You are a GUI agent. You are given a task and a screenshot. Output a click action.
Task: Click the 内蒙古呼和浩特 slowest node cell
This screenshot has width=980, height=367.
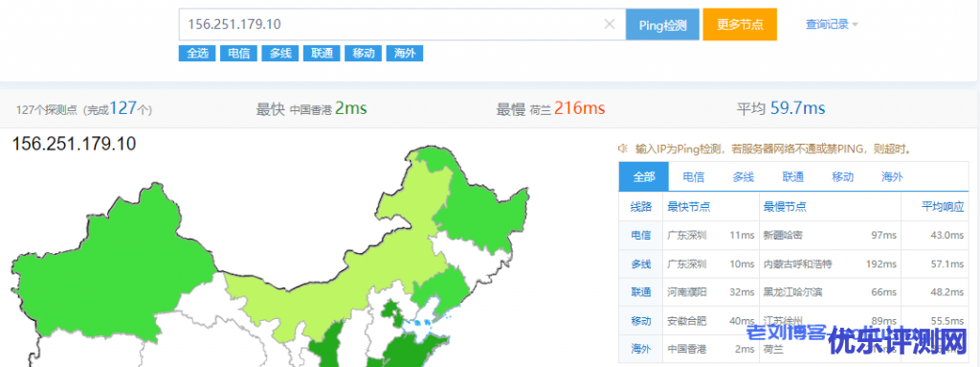[798, 264]
